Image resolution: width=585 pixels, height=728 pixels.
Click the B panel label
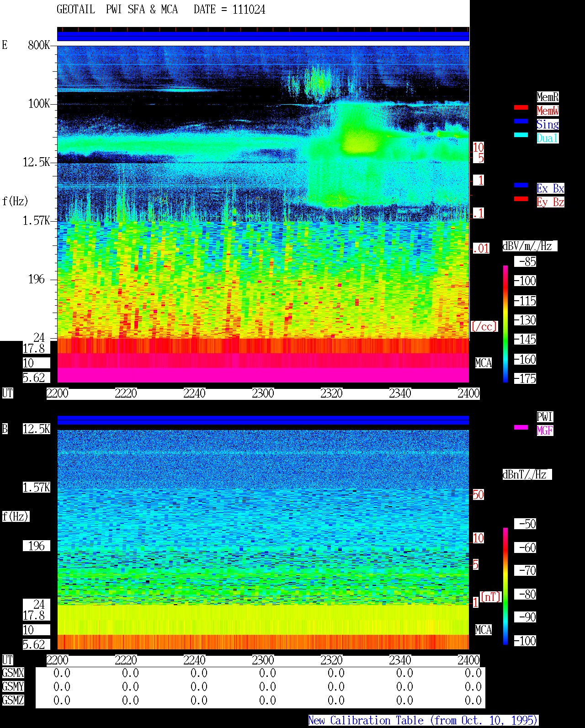tap(5, 429)
